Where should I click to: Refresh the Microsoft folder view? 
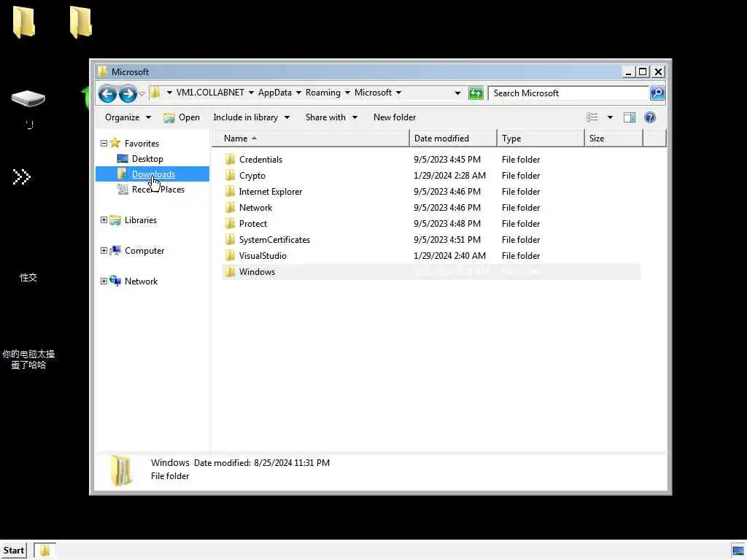[476, 93]
